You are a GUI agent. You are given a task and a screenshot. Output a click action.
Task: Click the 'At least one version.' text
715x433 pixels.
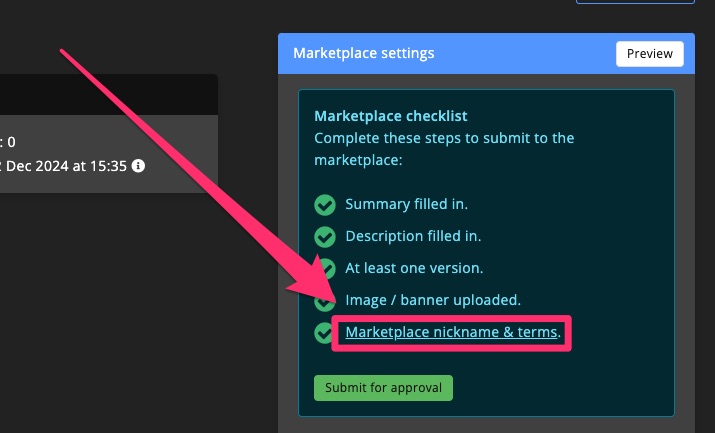[414, 268]
